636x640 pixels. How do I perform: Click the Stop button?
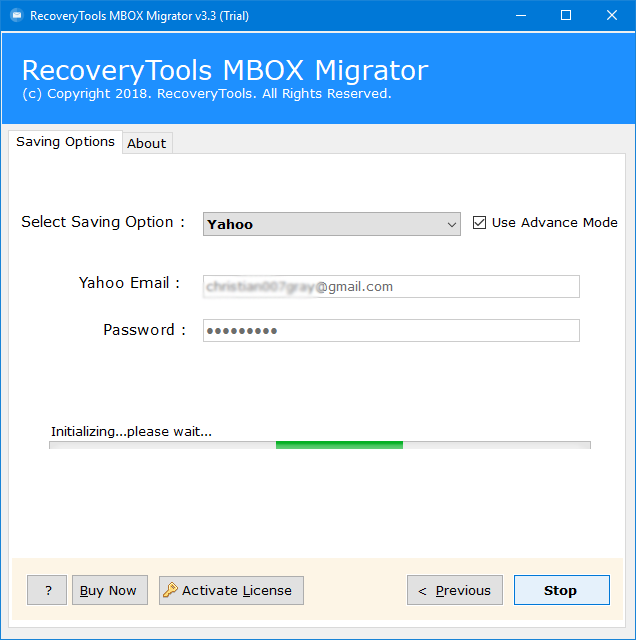tap(561, 590)
